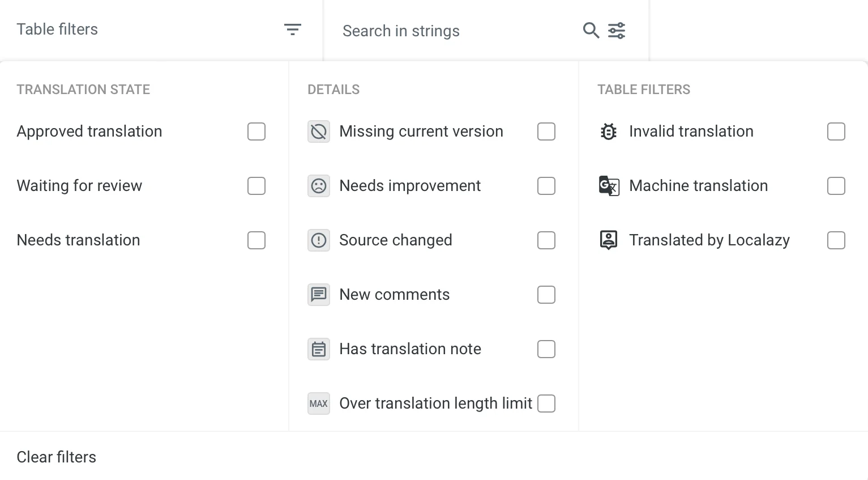This screenshot has height=480, width=868.
Task: Click the New comments speech bubble icon
Action: point(319,295)
